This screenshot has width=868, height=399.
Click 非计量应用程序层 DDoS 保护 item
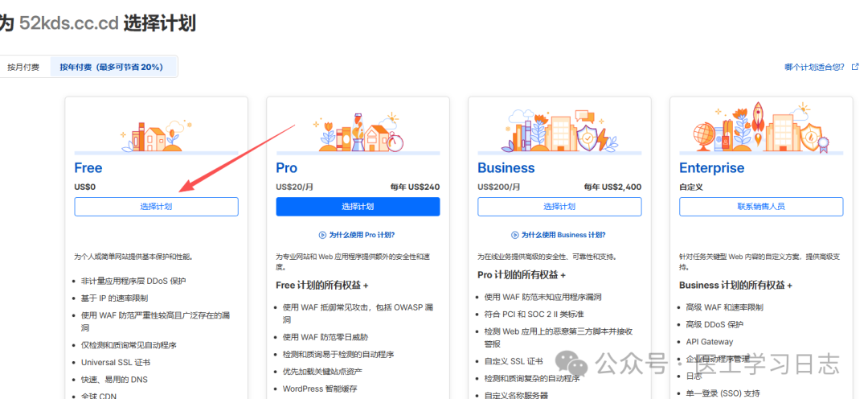[133, 281]
